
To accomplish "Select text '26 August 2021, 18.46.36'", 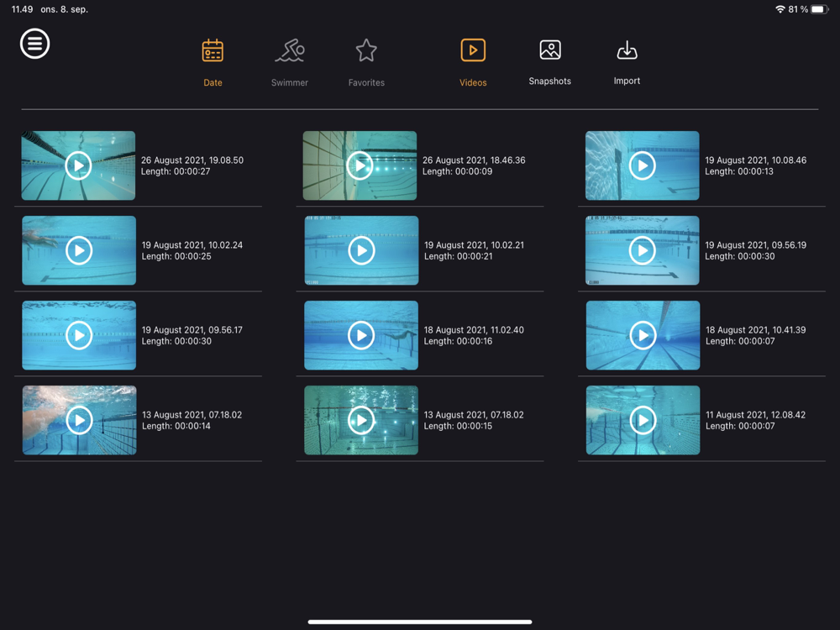I will (x=474, y=160).
